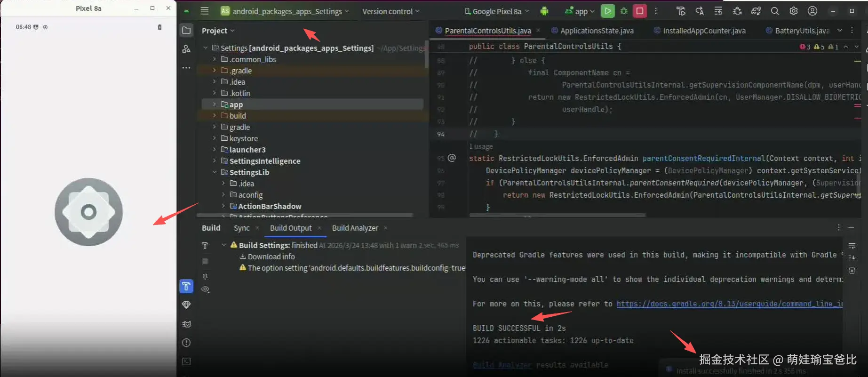Image resolution: width=868 pixels, height=377 pixels.
Task: Toggle pin tab in Build panel
Action: [205, 276]
